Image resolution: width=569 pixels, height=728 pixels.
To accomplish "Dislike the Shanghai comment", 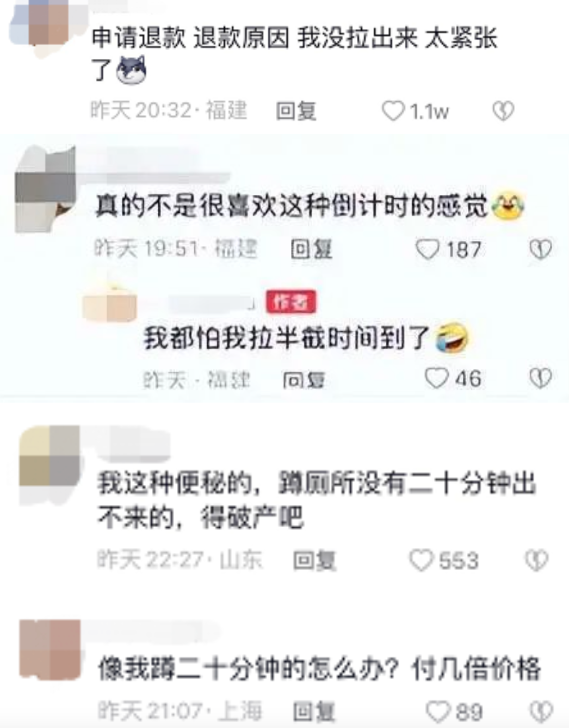I will pyautogui.click(x=541, y=711).
